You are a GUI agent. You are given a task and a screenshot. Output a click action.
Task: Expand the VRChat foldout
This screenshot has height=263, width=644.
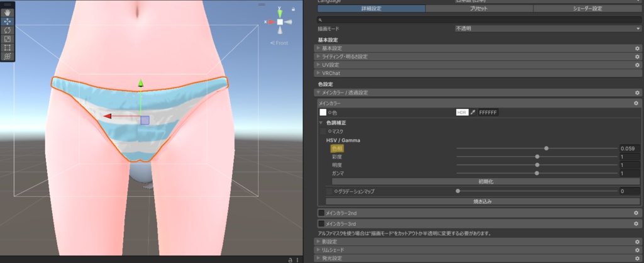click(x=318, y=73)
